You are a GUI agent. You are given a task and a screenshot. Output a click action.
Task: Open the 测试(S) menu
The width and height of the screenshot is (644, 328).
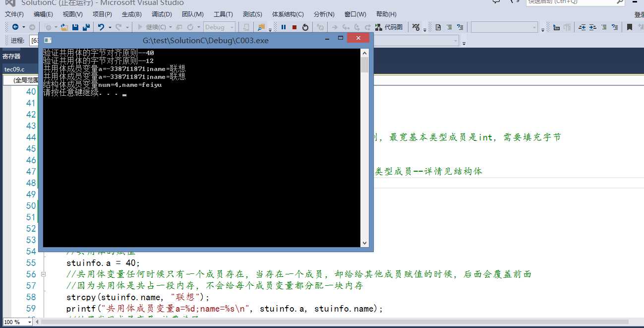(252, 14)
